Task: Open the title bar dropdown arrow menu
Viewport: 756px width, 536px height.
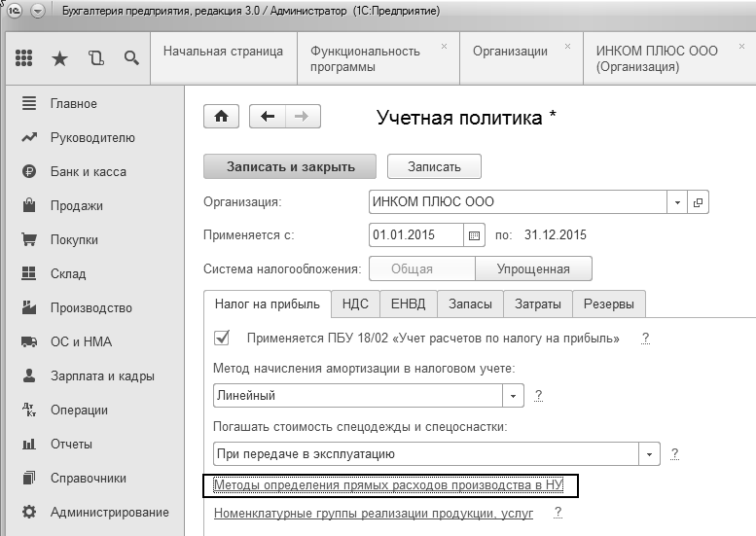Action: coord(38,10)
